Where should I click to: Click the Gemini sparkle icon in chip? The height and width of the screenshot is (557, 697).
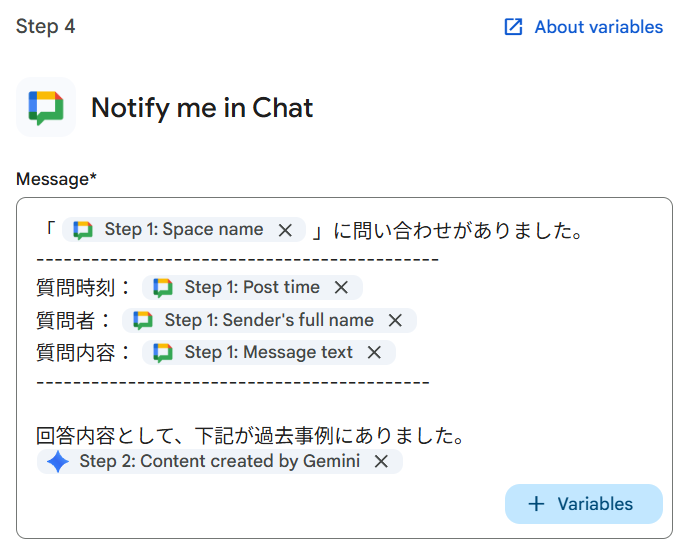[x=58, y=462]
